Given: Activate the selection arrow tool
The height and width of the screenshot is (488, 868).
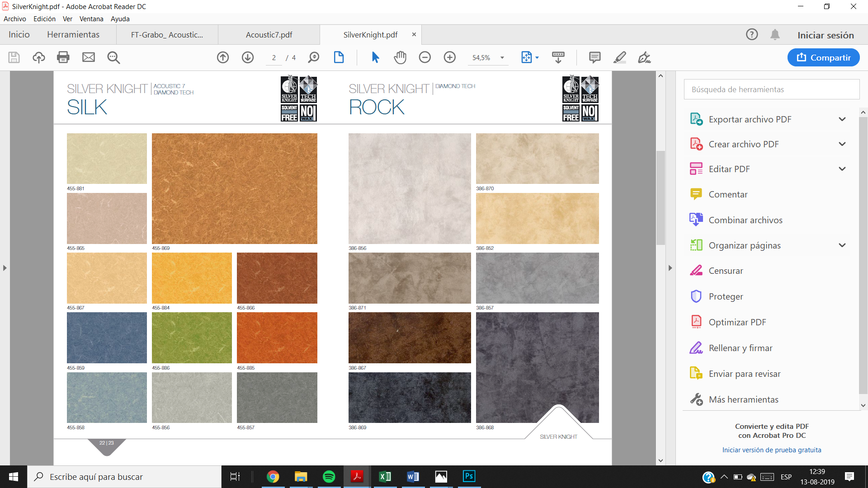Looking at the screenshot, I should point(375,57).
